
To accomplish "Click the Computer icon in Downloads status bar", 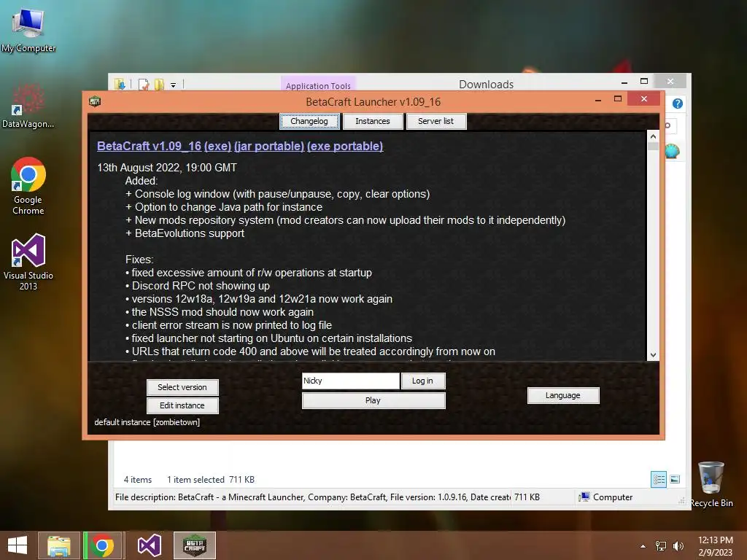I will coord(584,497).
